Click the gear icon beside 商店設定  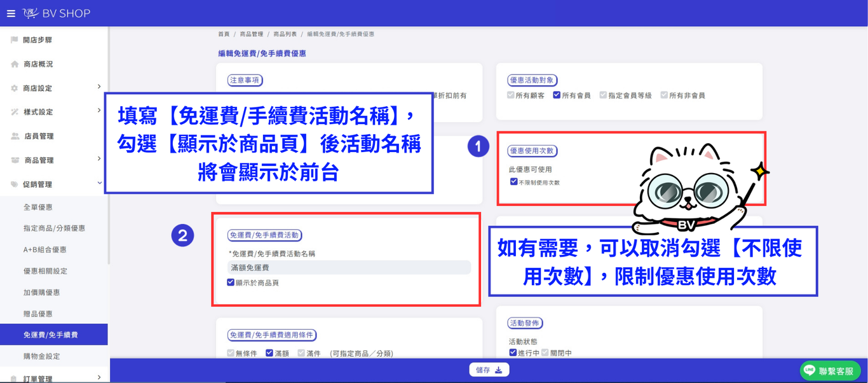(15, 88)
